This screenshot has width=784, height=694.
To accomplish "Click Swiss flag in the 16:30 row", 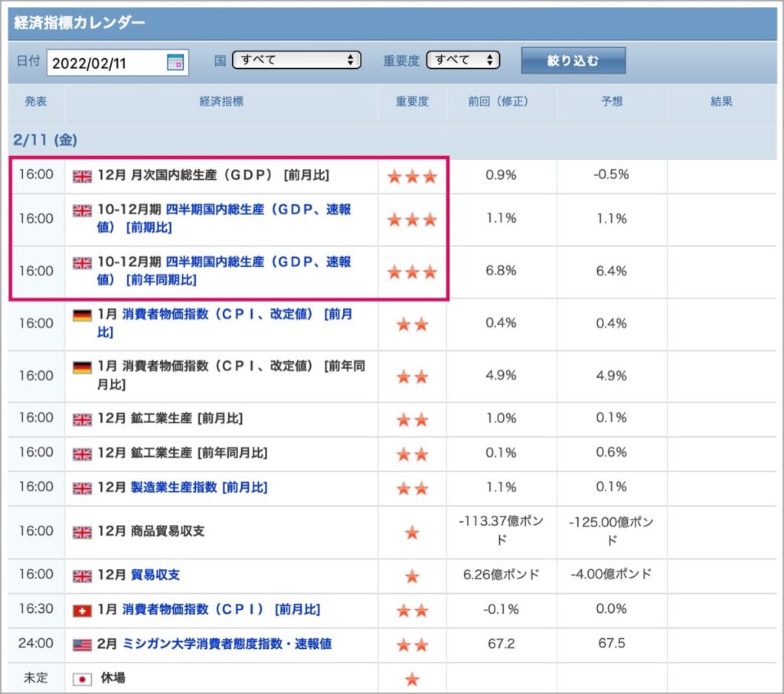I will (x=82, y=611).
